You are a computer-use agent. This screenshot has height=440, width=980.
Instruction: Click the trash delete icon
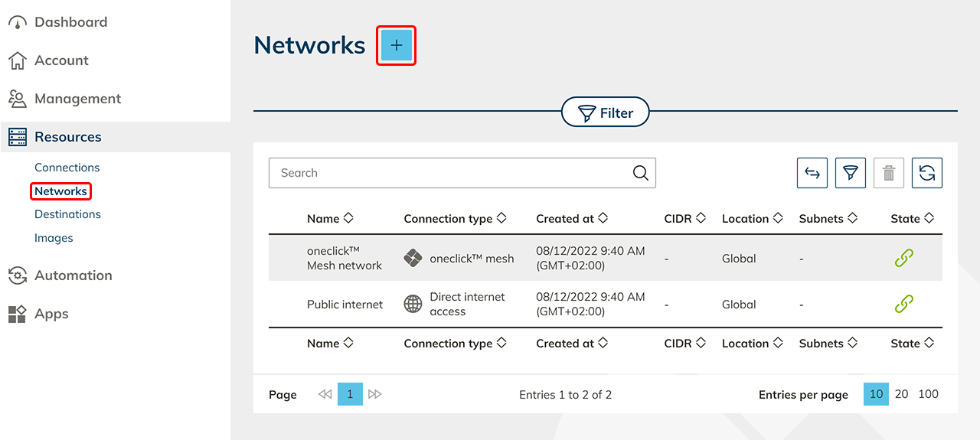tap(888, 173)
